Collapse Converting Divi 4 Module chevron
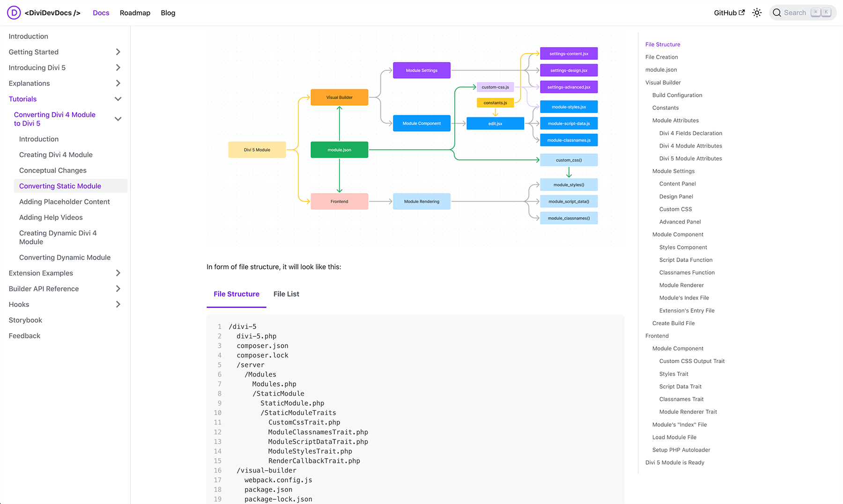Screen dimensions: 843x504 click(x=118, y=119)
